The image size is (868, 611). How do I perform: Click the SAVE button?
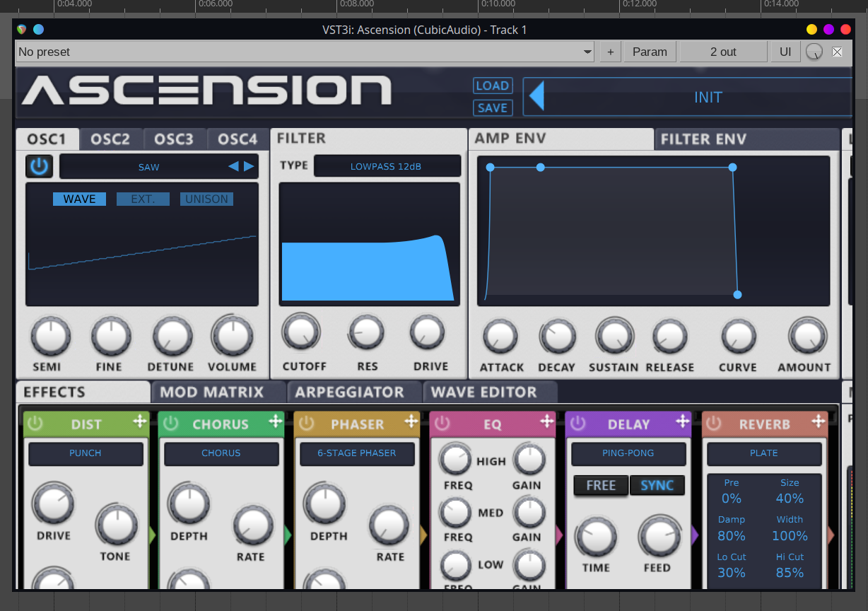493,107
